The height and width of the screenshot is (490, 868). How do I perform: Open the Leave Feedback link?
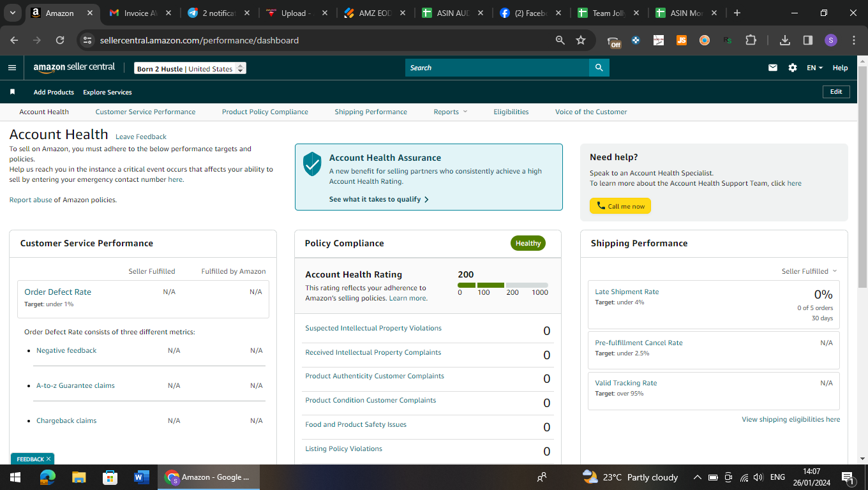(141, 137)
